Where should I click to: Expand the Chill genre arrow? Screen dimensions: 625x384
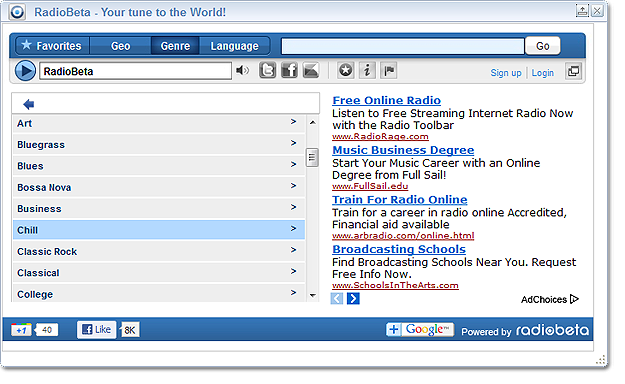[293, 228]
